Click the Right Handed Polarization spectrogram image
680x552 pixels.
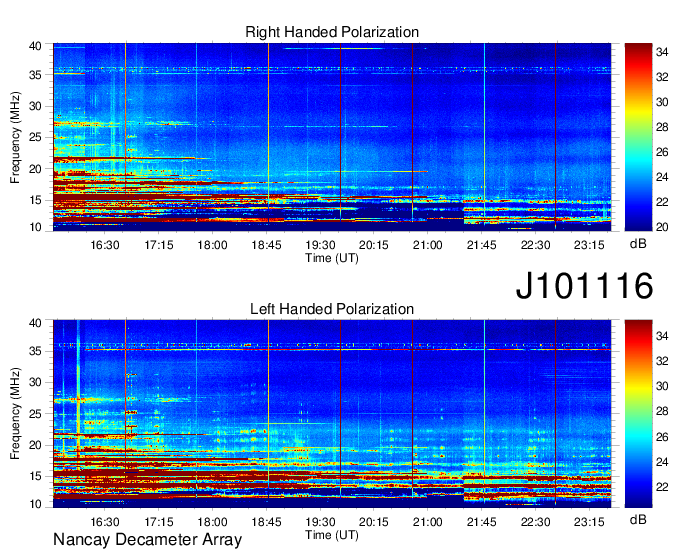[332, 137]
